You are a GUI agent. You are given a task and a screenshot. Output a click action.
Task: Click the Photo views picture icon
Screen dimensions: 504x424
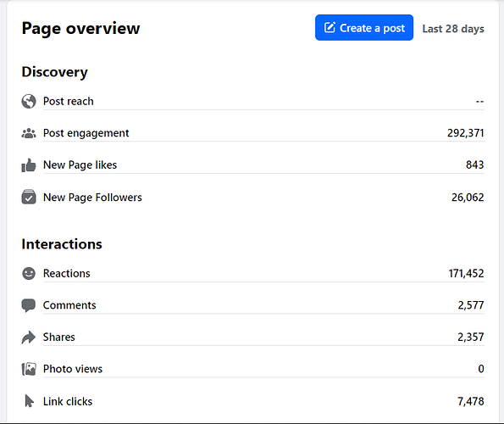(x=29, y=369)
